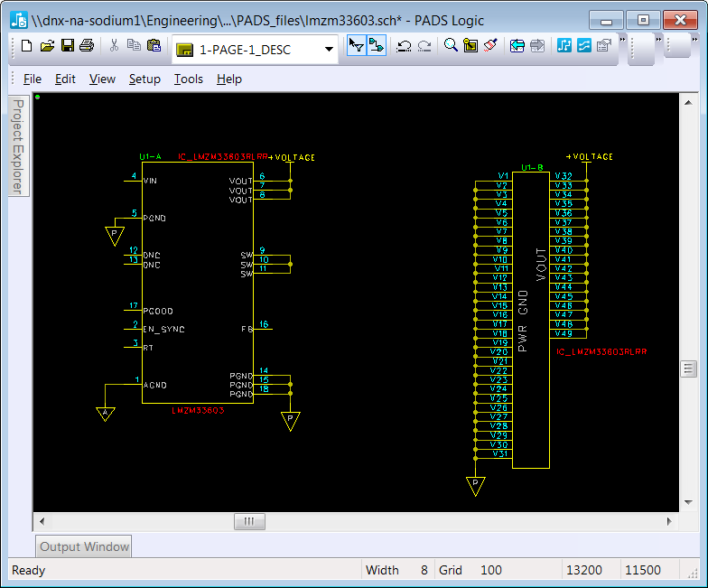This screenshot has width=708, height=588.
Task: Select the U1-A reference designator label
Action: [x=150, y=157]
